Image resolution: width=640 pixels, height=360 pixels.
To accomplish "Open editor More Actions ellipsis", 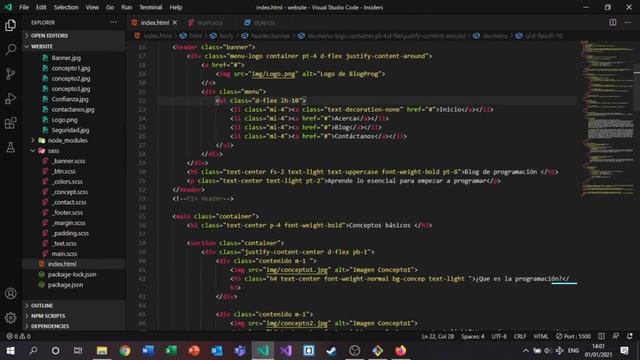I will tap(628, 22).
